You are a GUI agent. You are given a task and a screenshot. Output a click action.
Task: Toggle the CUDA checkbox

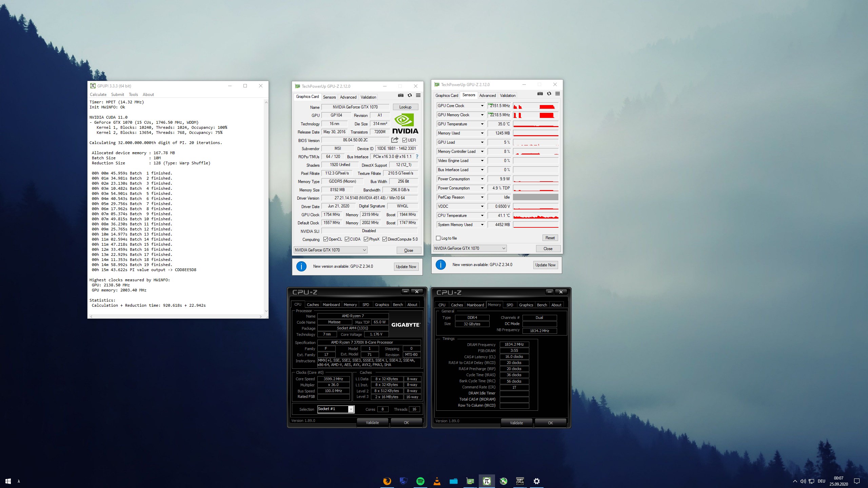tap(347, 239)
